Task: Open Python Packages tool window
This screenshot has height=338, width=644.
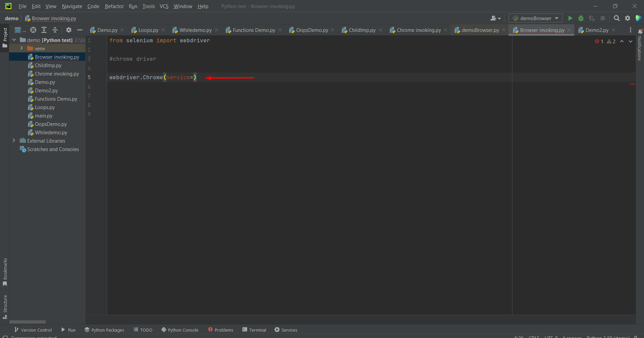Action: (x=104, y=330)
